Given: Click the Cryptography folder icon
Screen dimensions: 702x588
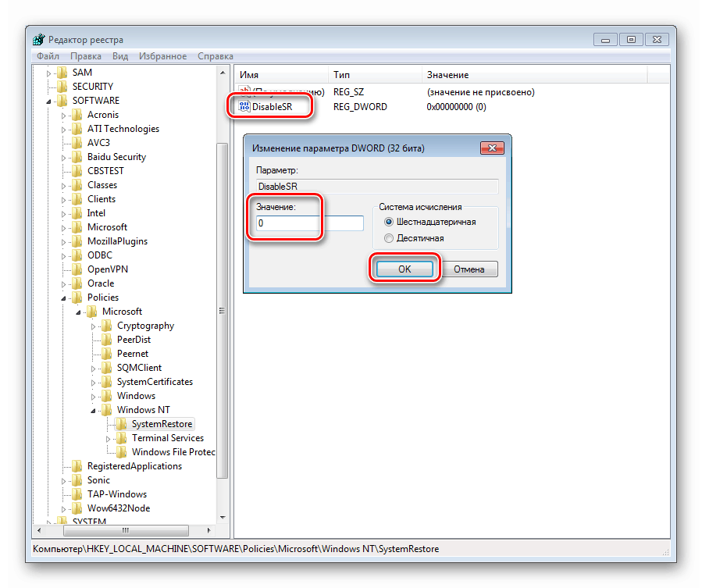Looking at the screenshot, I should pos(107,326).
